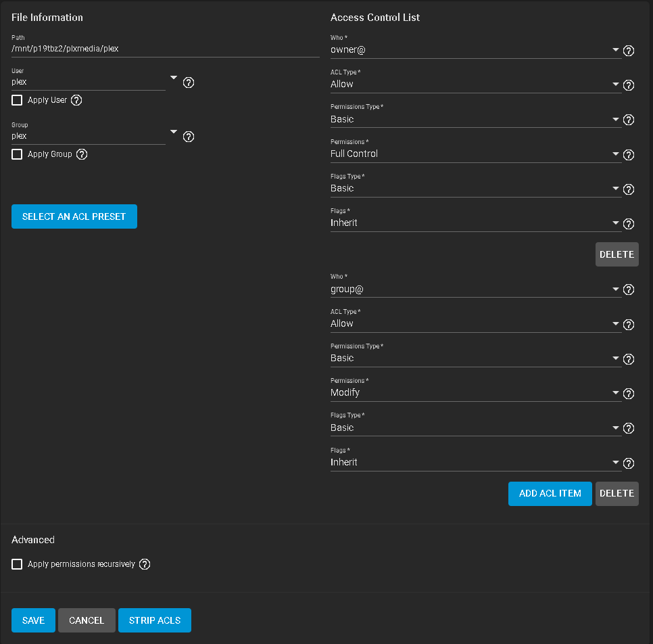The width and height of the screenshot is (653, 644).
Task: Show help for owner@ Flags Type
Action: pos(629,189)
